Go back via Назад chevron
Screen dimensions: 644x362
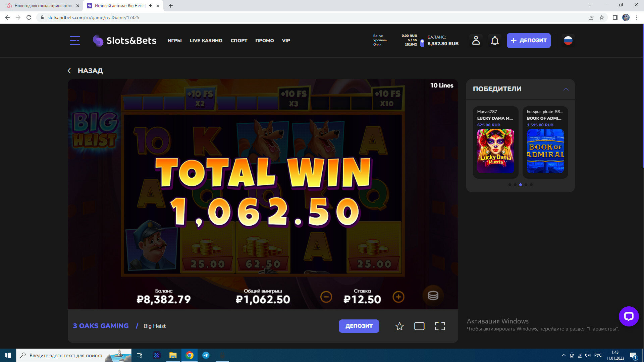point(69,71)
